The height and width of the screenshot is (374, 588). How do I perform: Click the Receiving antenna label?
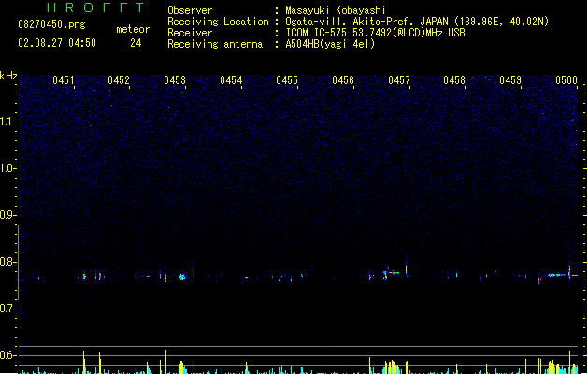point(215,44)
